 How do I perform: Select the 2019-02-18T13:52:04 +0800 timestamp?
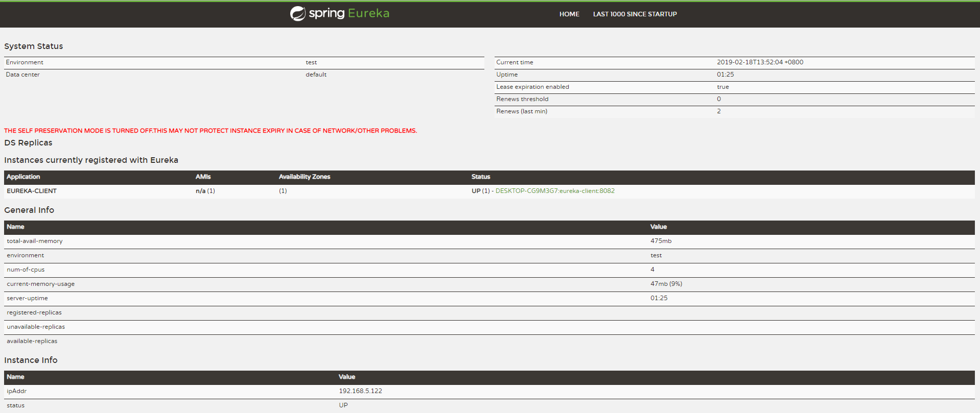click(760, 62)
